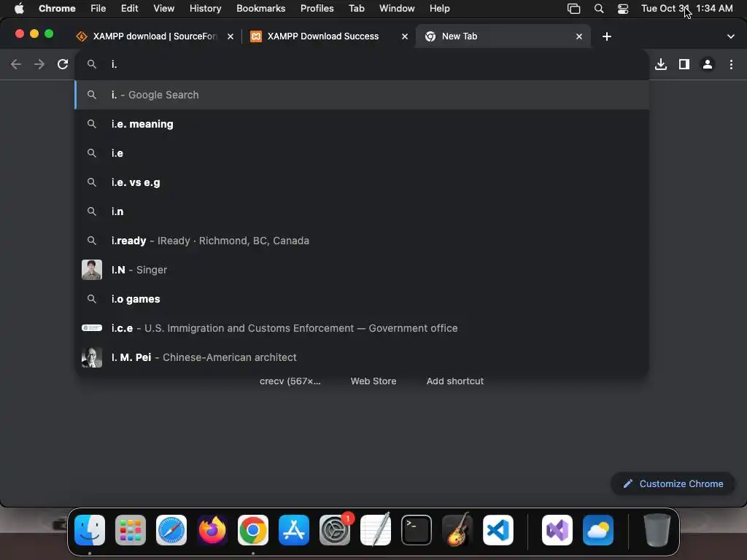Launch Safari from the Dock
Image resolution: width=747 pixels, height=560 pixels.
(x=171, y=530)
